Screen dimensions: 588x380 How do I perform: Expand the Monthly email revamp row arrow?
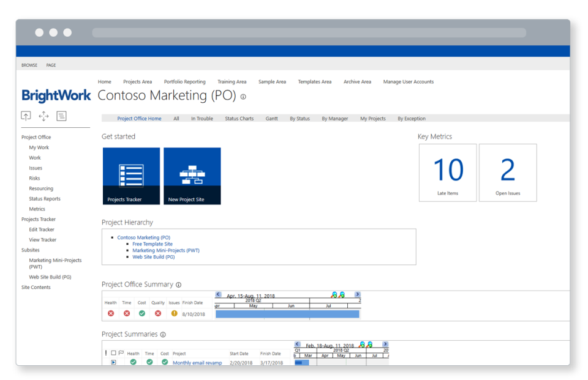click(113, 362)
